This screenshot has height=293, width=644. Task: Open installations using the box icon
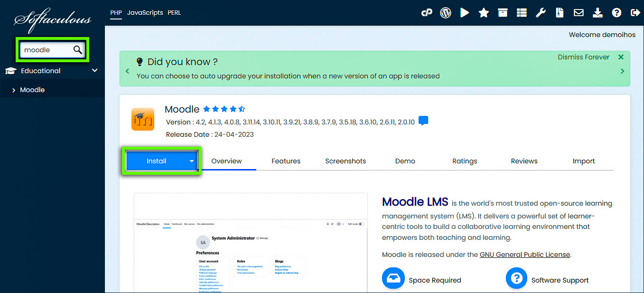pyautogui.click(x=502, y=12)
